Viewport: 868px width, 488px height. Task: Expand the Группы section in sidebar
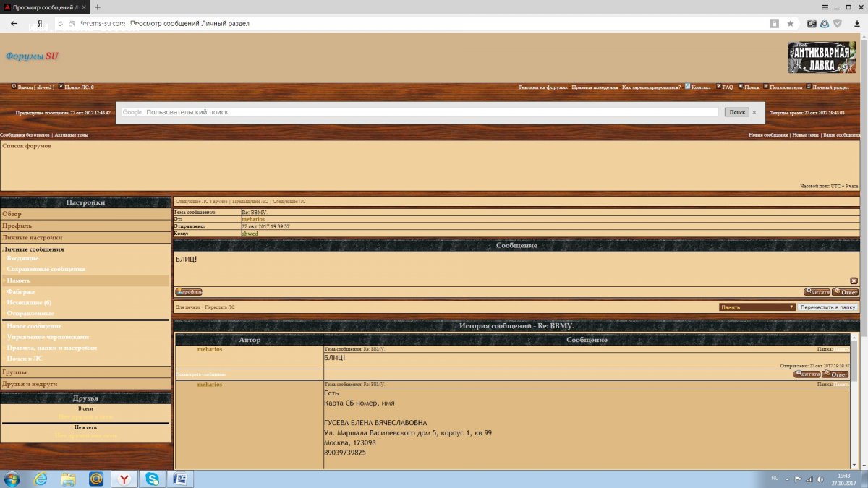14,372
